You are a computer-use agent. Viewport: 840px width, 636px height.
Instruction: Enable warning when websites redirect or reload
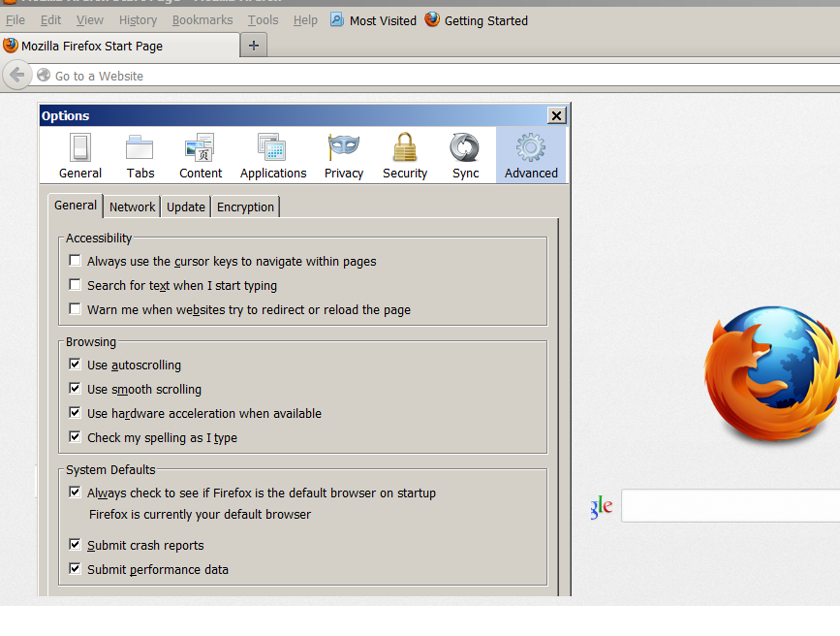click(75, 309)
